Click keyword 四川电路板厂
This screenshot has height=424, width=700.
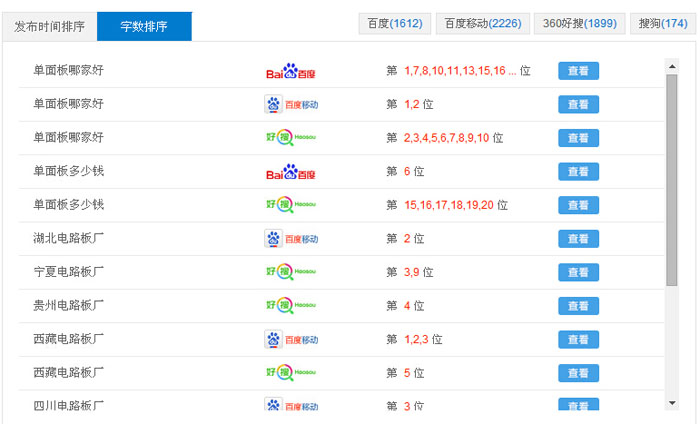pos(68,406)
